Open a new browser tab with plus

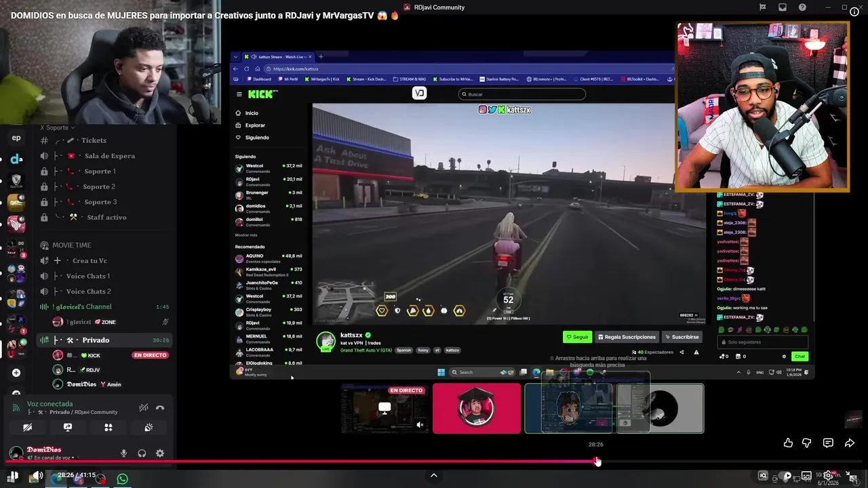tap(321, 57)
